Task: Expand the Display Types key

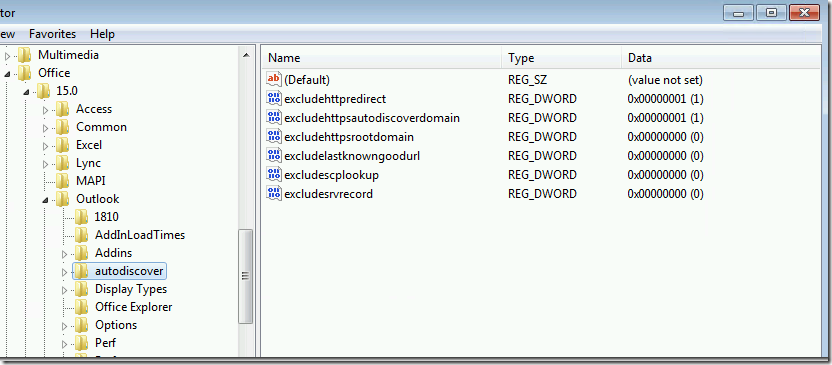Action: 64,290
